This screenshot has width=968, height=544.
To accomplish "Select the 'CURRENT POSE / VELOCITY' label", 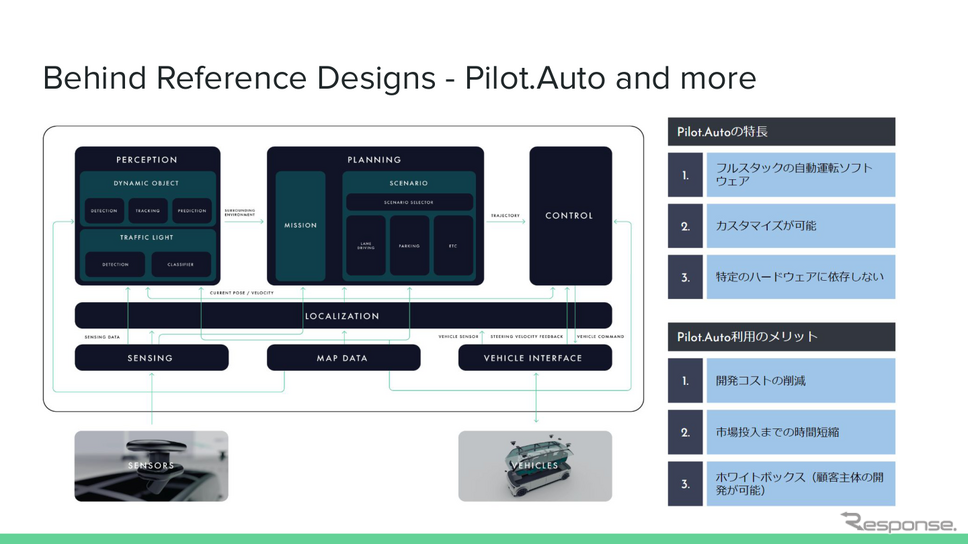I will click(x=241, y=293).
